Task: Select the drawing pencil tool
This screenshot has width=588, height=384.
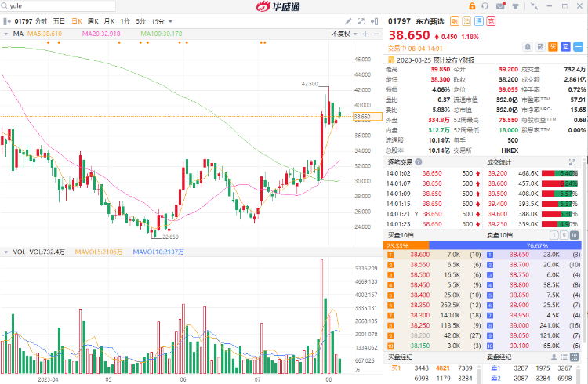Action: click(x=348, y=21)
